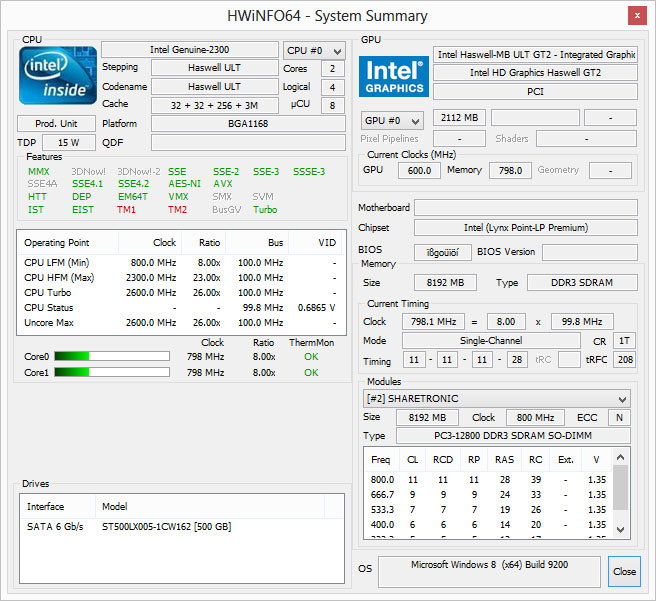Image resolution: width=656 pixels, height=601 pixels.
Task: Click the Interface column header in Drives
Action: (58, 506)
